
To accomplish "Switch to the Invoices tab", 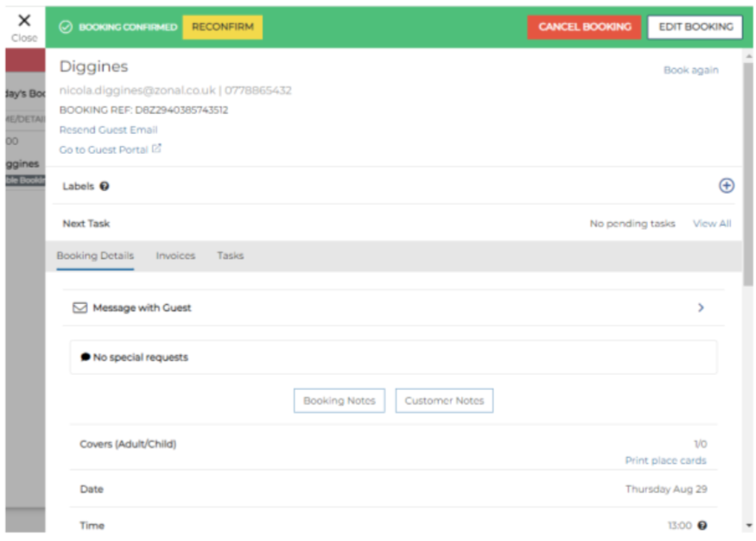I will tap(175, 256).
